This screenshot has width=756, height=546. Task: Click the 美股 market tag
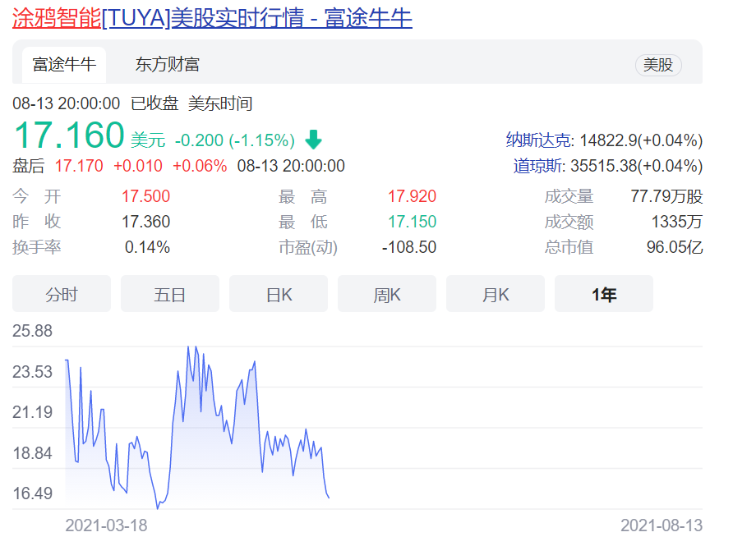click(x=658, y=65)
